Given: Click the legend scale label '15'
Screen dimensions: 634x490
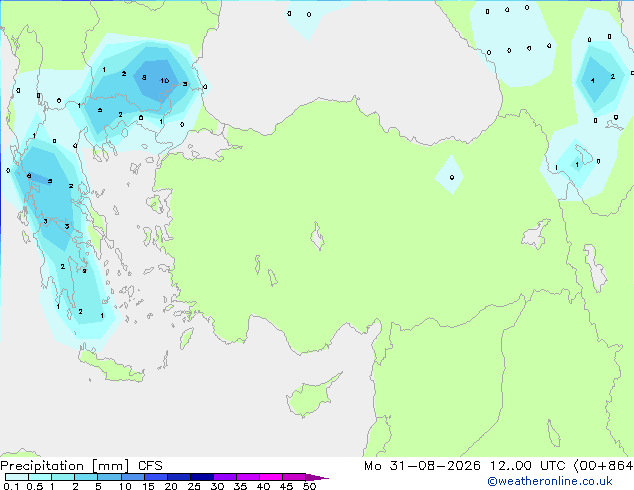Looking at the screenshot, I should click(148, 486).
